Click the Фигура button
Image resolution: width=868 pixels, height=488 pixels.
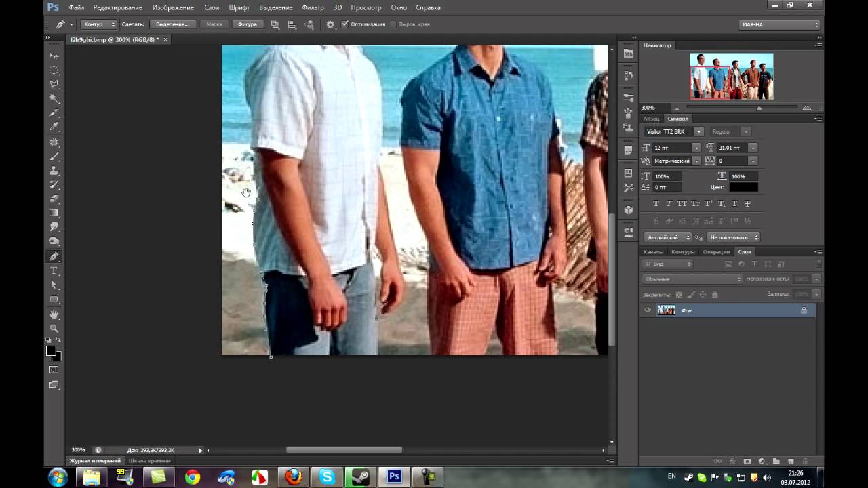[248, 24]
